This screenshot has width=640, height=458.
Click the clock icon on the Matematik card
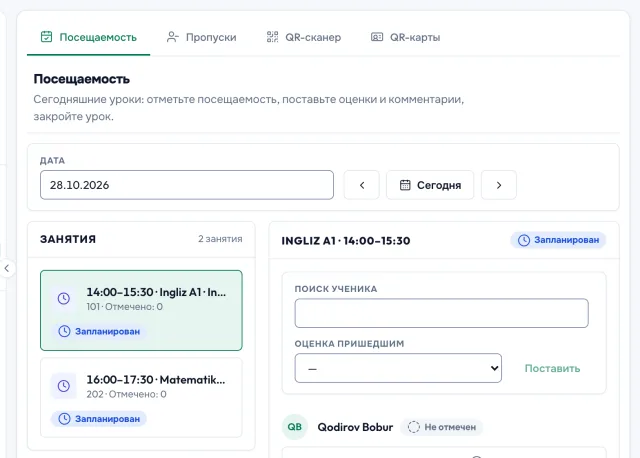point(64,386)
